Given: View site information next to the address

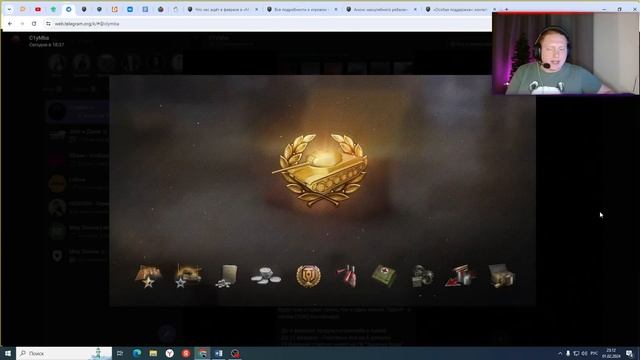Looking at the screenshot, I should (48, 24).
